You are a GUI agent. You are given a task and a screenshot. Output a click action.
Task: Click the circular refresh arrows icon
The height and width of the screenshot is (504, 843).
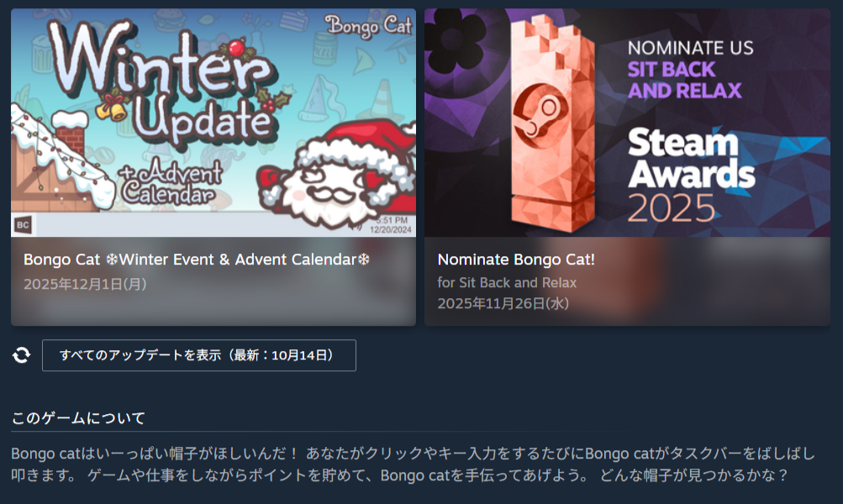[22, 354]
